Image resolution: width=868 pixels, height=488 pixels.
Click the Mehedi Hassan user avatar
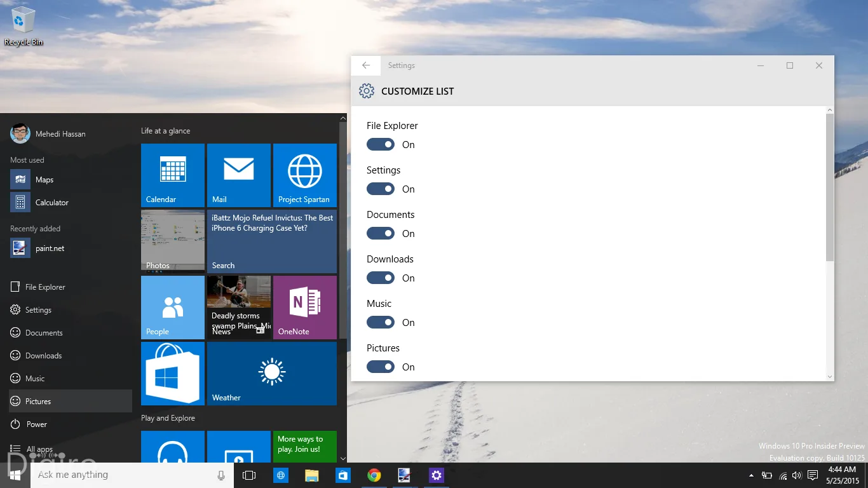pyautogui.click(x=20, y=133)
